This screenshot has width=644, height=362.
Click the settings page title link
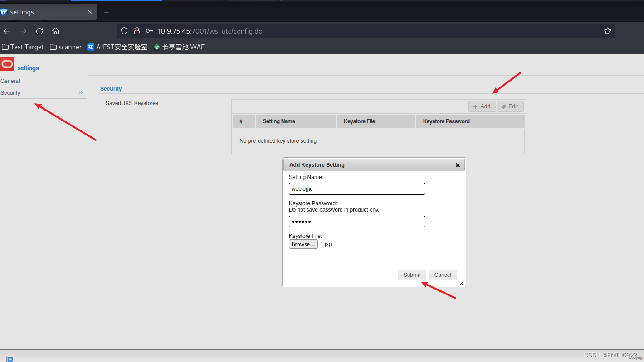(x=28, y=68)
